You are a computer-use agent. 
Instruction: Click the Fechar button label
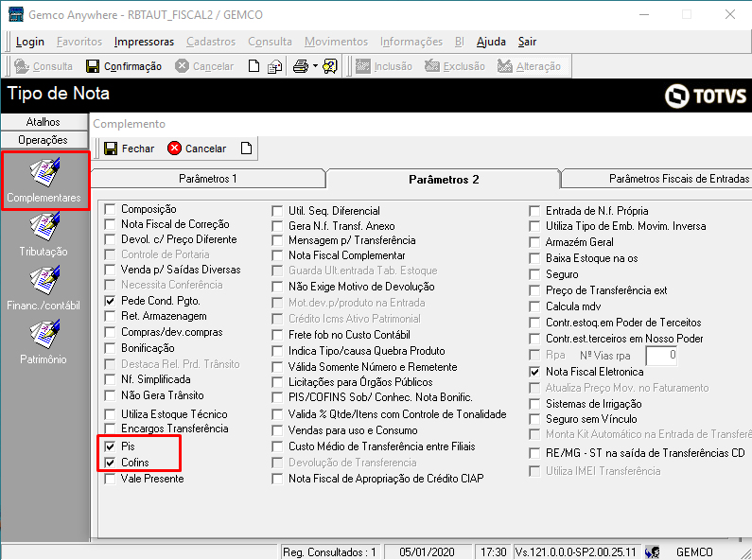pos(138,149)
